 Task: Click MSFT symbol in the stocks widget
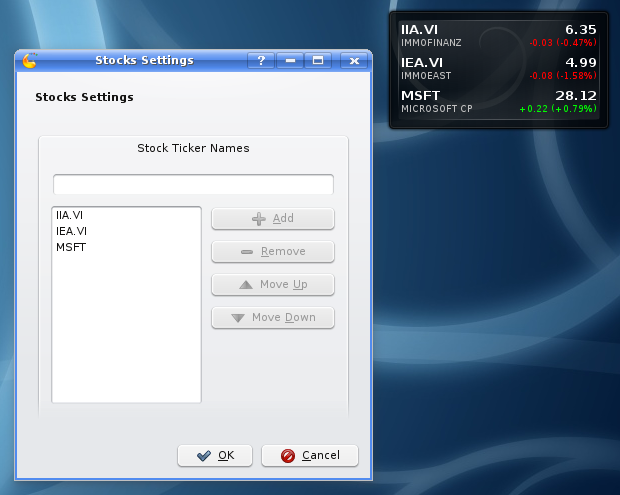[420, 96]
